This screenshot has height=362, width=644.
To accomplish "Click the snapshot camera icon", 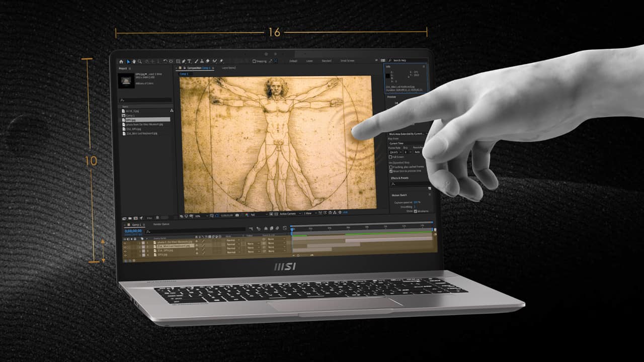I will [237, 215].
